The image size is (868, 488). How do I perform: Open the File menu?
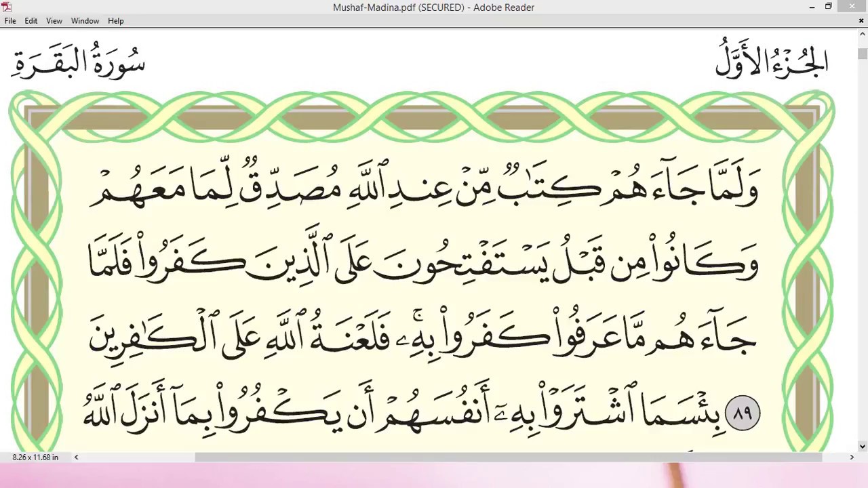[10, 21]
